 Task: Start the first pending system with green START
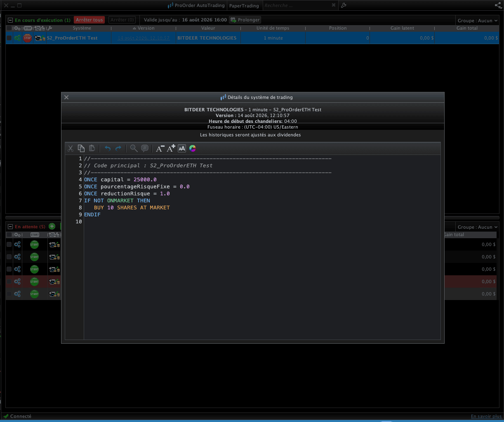pos(34,244)
